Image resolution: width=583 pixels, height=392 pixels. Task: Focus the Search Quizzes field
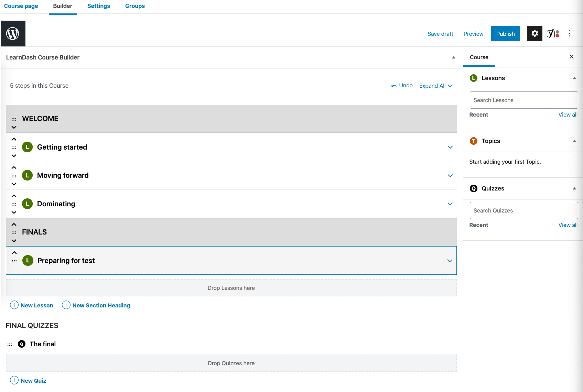524,210
